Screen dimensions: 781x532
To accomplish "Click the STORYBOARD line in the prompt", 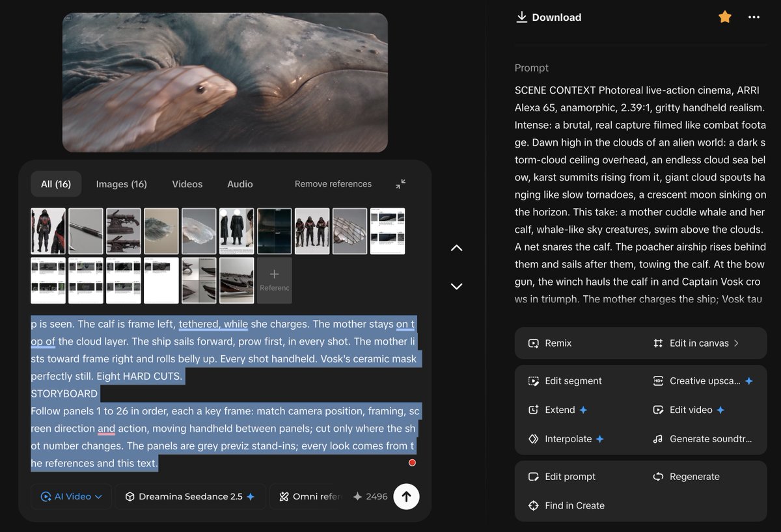I will coord(64,393).
